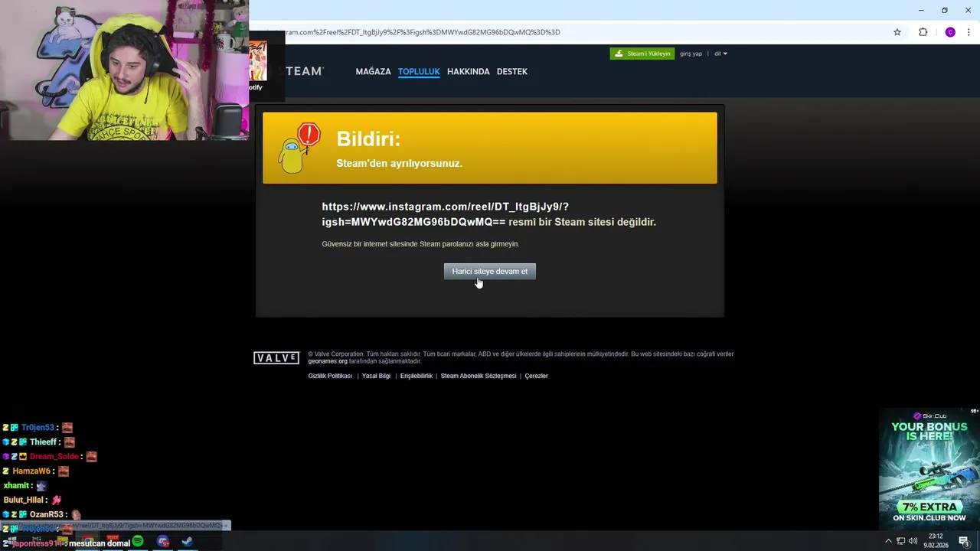Open the Chrome three-dot menu
The width and height of the screenshot is (980, 551).
969,32
